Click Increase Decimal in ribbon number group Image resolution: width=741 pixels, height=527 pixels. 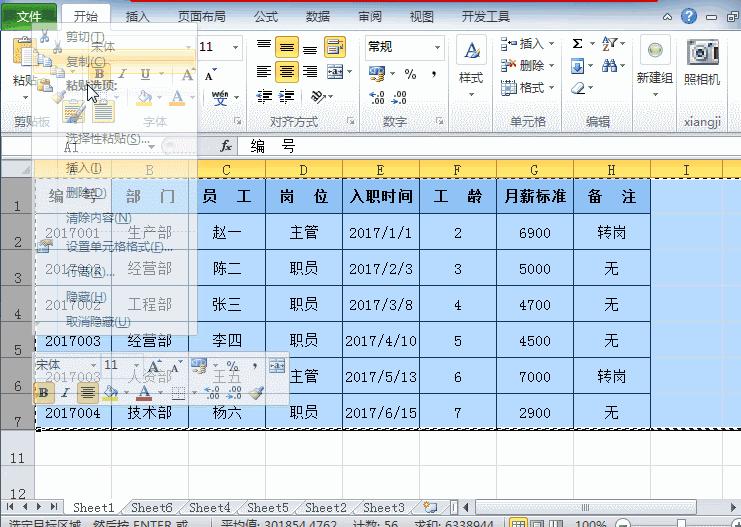377,97
